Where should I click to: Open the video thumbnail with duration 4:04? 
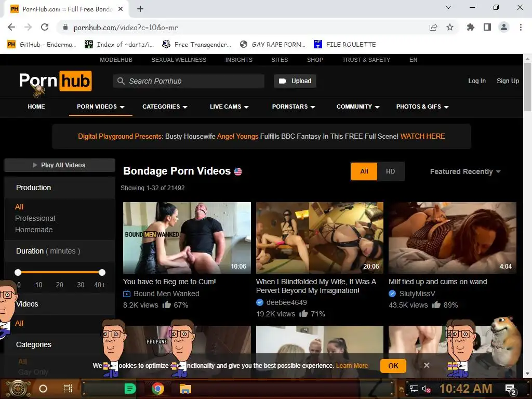[453, 238]
